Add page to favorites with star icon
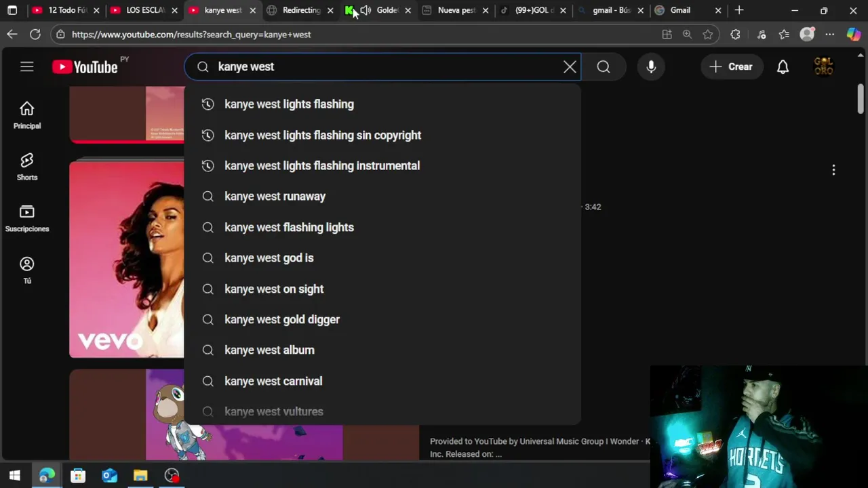This screenshot has width=868, height=488. 708,35
